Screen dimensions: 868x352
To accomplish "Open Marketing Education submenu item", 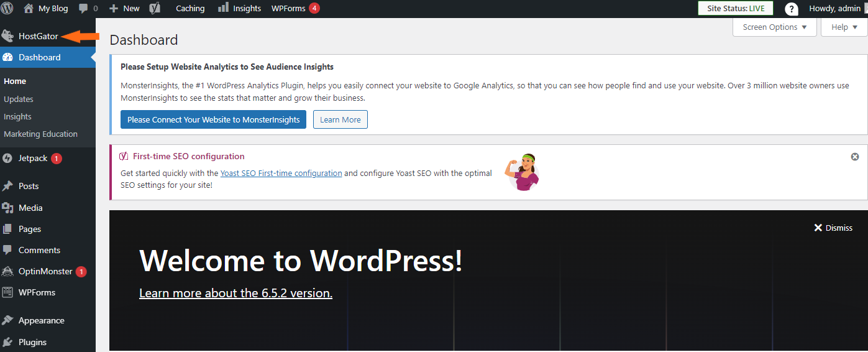I will 40,134.
